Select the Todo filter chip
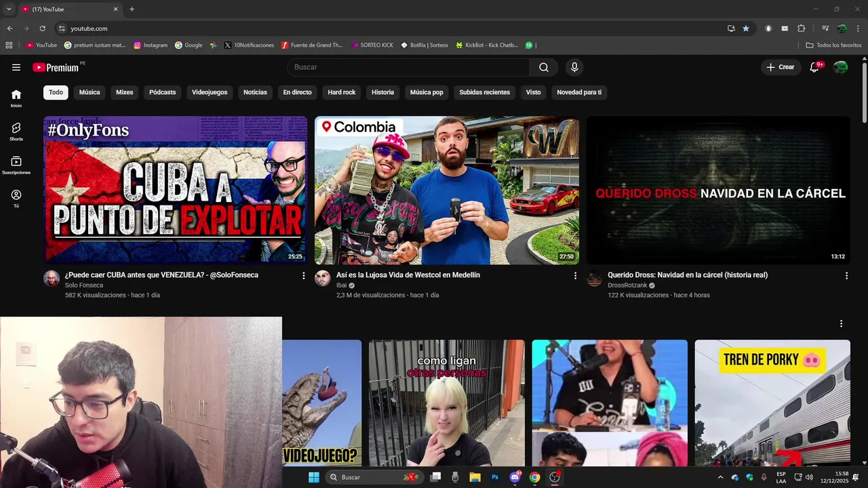 coord(56,92)
